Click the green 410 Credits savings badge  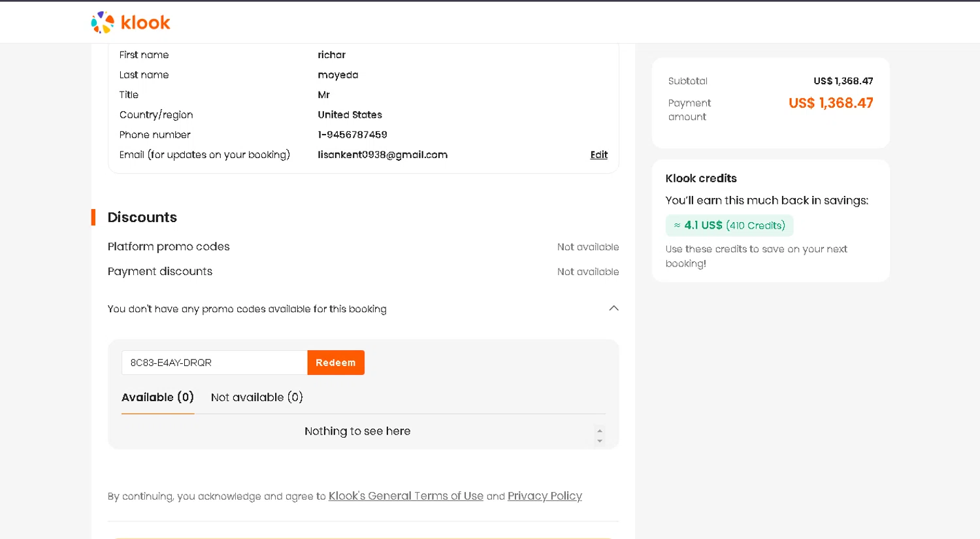(729, 225)
